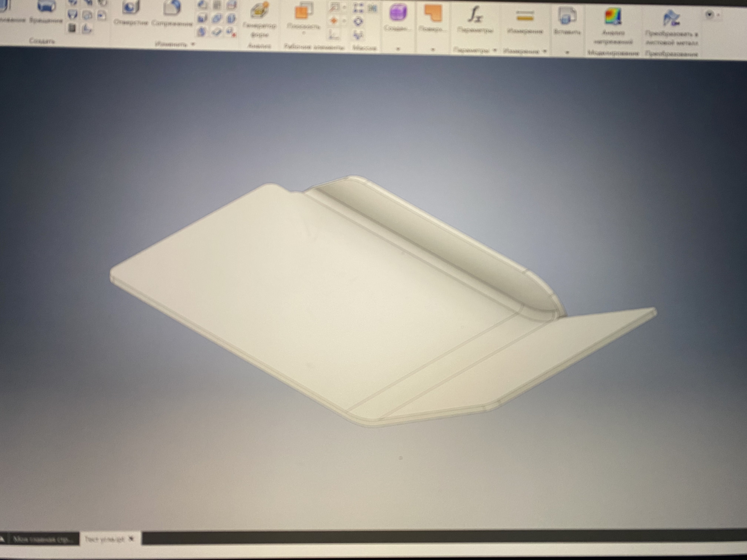Screen dimensions: 747x560
Task: Expand the Измерение panel dropdown arrow
Action: [x=545, y=51]
